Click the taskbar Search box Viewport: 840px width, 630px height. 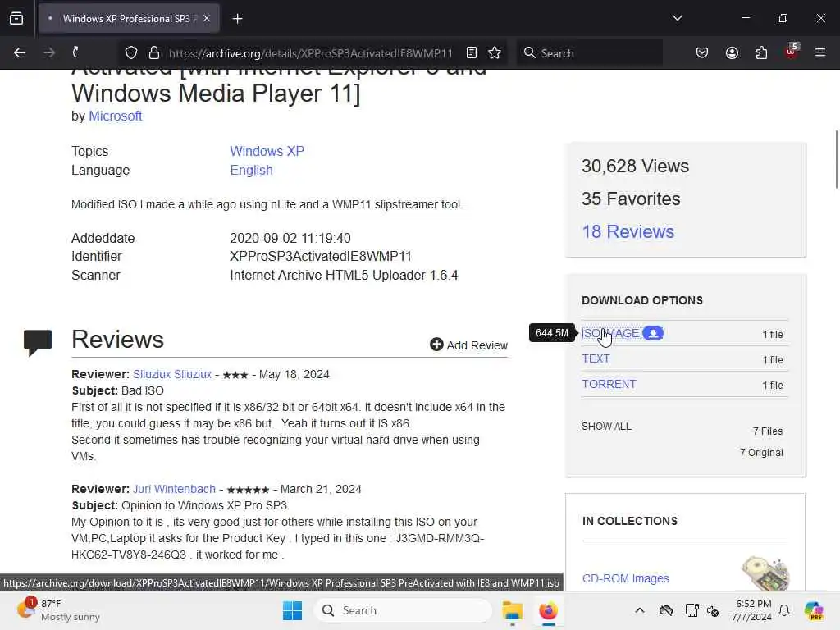click(403, 610)
